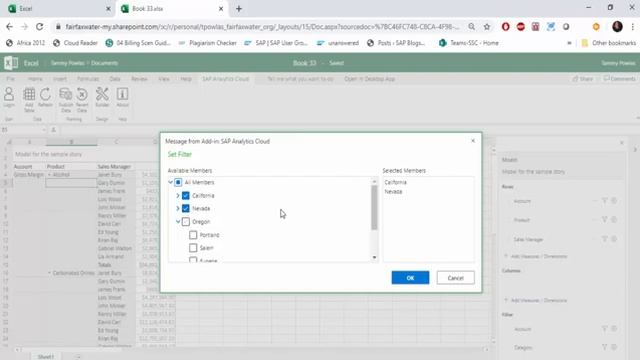The image size is (640, 360).
Task: Click the Tell me search box
Action: pos(300,79)
